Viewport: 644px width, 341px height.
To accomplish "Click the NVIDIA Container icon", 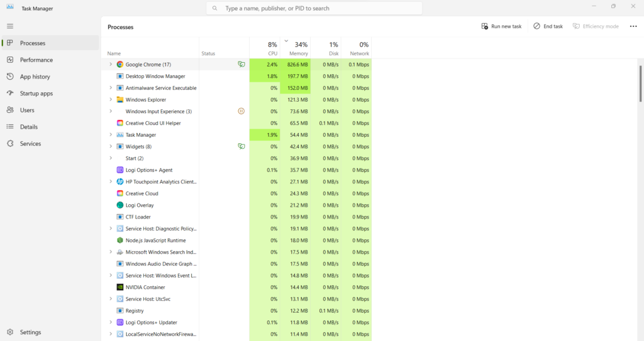I will 120,287.
